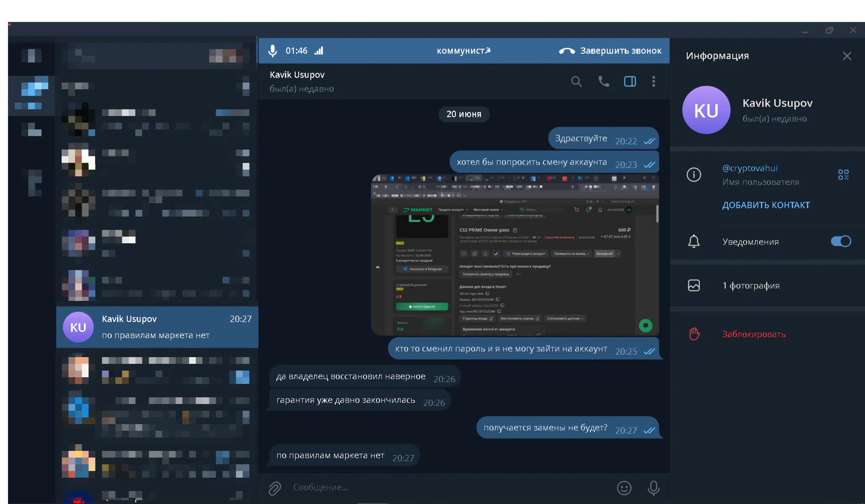Screen dimensions: 865x504
Task: Restore down the Telegram window
Action: (829, 30)
